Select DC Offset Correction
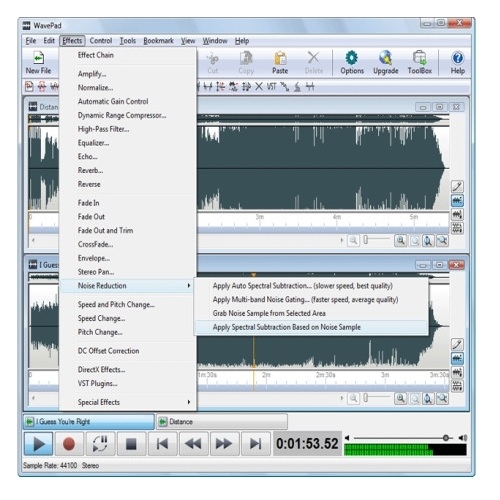Viewport: 500px width, 500px height. (x=128, y=351)
